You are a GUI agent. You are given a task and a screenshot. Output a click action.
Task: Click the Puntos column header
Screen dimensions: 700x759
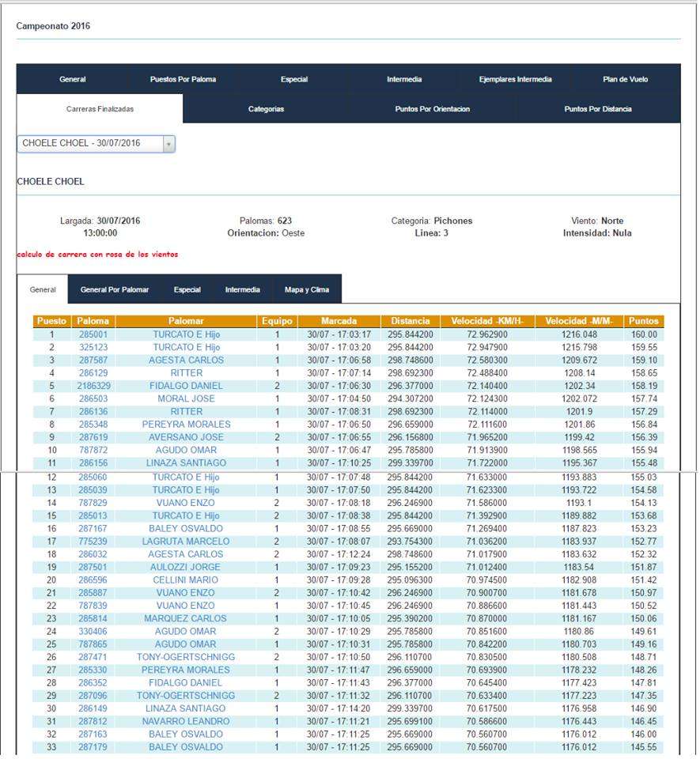pos(644,322)
